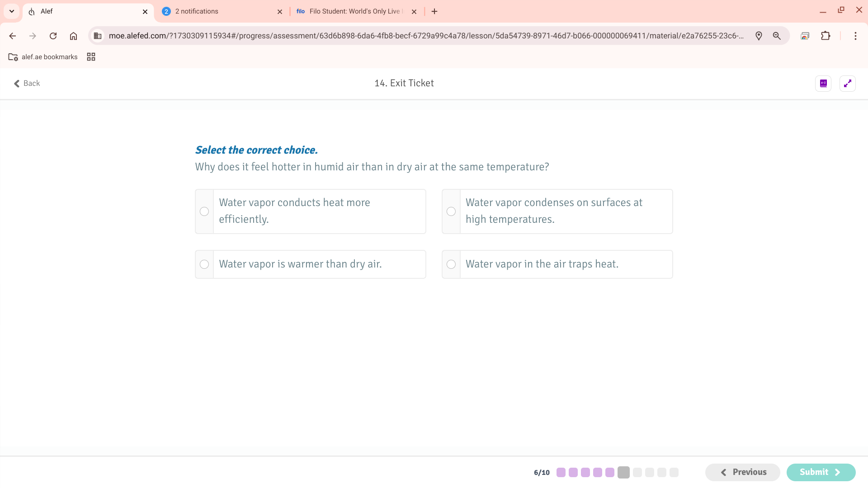Choose 'Water vapor in the air traps heat'

click(451, 264)
